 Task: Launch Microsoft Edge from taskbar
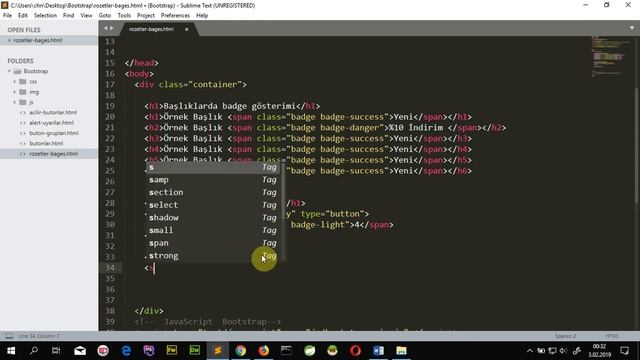(126, 351)
